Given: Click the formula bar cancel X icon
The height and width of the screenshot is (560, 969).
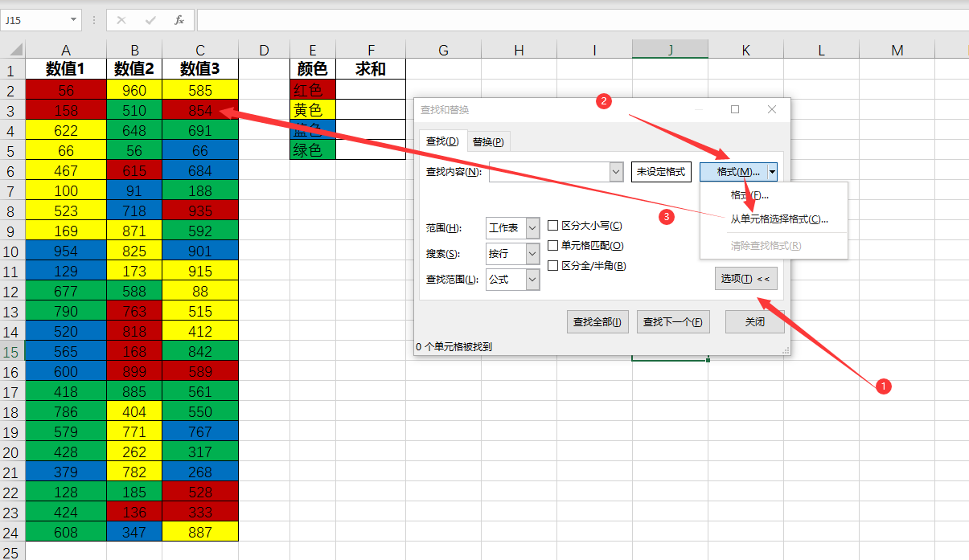Looking at the screenshot, I should pyautogui.click(x=121, y=19).
